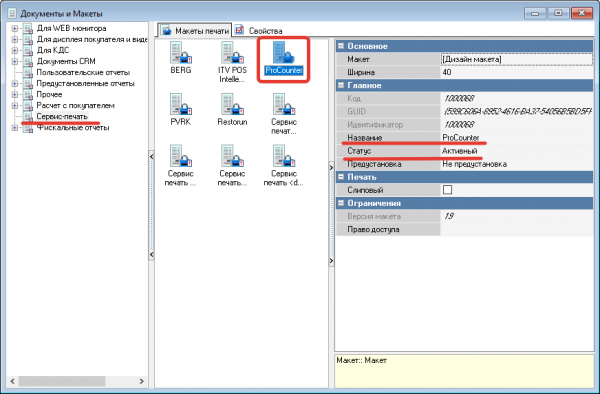Collapse the Печать property group

click(341, 177)
